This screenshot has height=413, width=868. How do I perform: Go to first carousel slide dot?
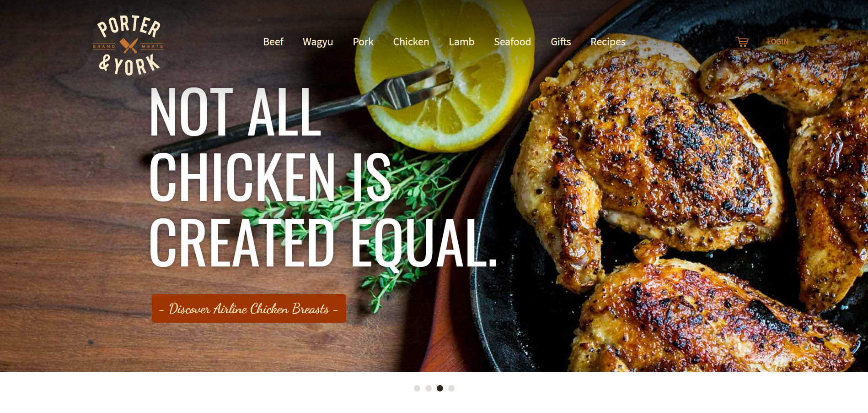(x=417, y=388)
